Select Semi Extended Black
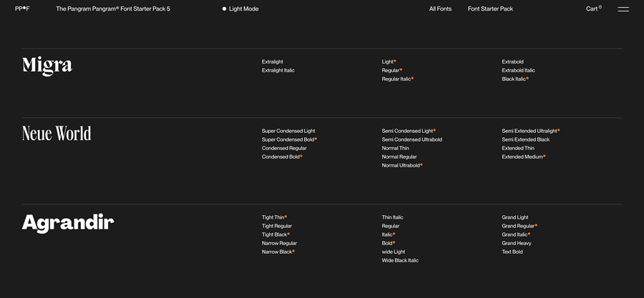Screen dimensions: 644x298 (526, 140)
